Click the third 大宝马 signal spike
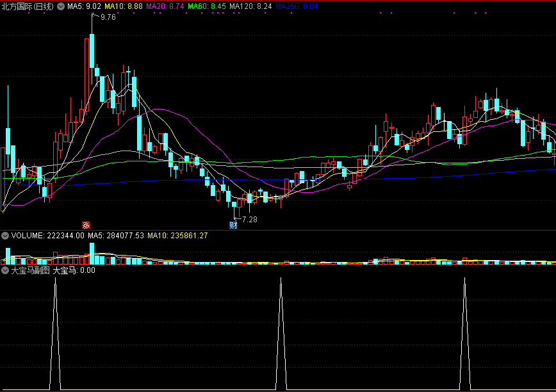Screen dimensions: 556x392 pos(465,334)
